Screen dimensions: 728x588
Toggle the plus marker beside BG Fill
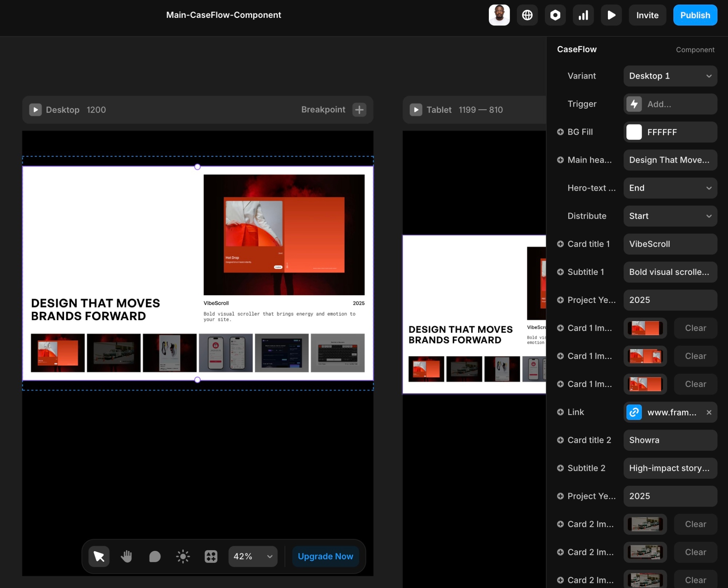click(x=560, y=132)
